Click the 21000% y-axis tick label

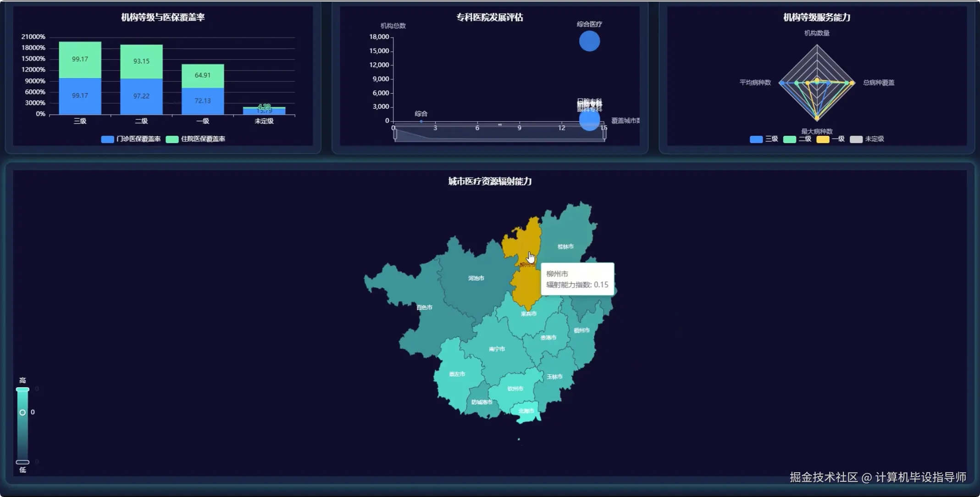[x=33, y=37]
